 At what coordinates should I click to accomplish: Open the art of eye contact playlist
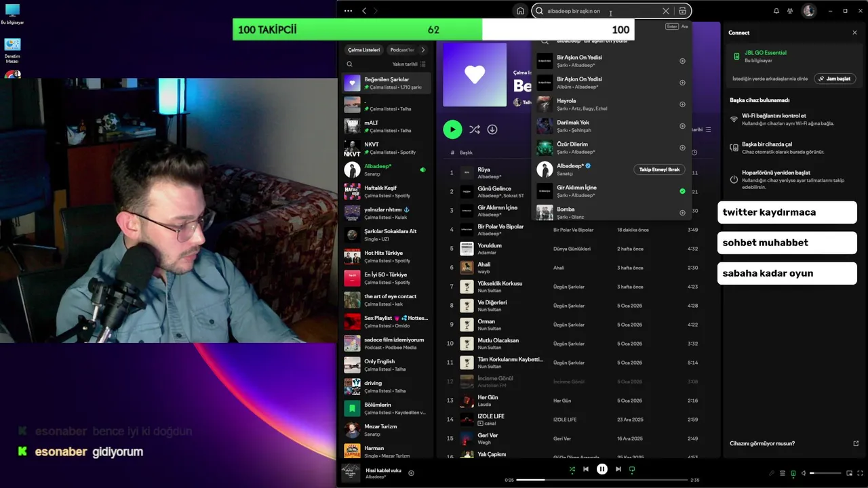(386, 300)
